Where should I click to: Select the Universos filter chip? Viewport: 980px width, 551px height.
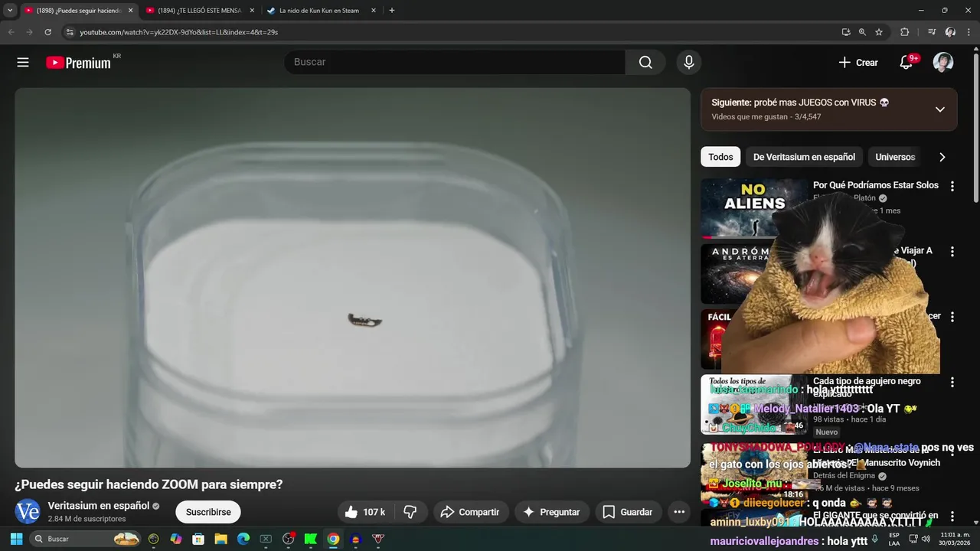895,157
